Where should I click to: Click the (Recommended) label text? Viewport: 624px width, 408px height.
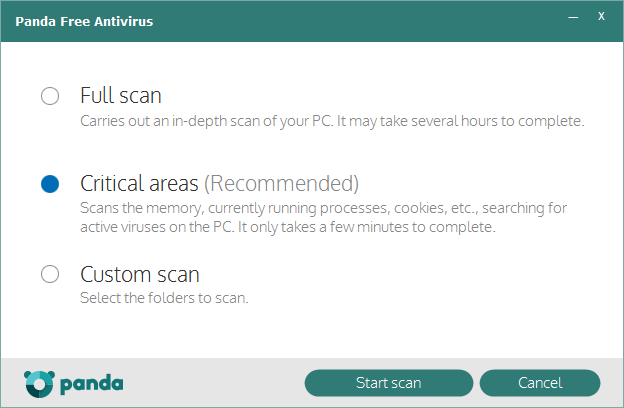tap(282, 184)
